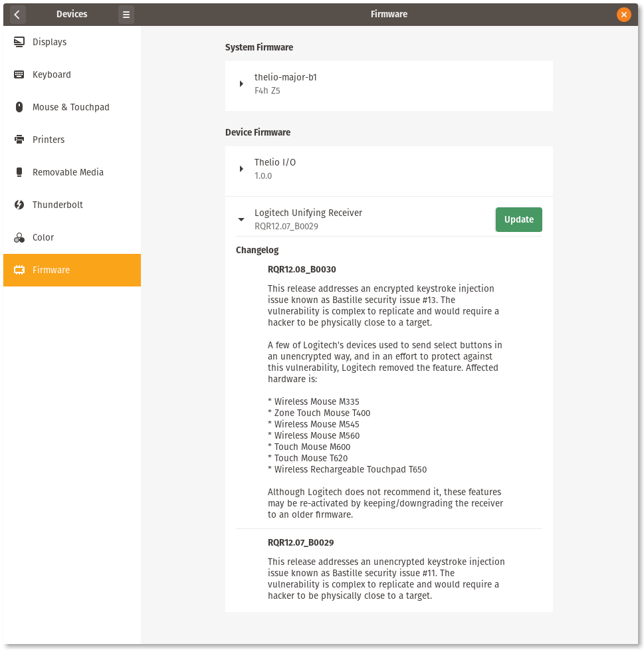Click the Wireless Rechargeable Touchpad T650 entry
The width and height of the screenshot is (644, 650).
click(x=348, y=469)
